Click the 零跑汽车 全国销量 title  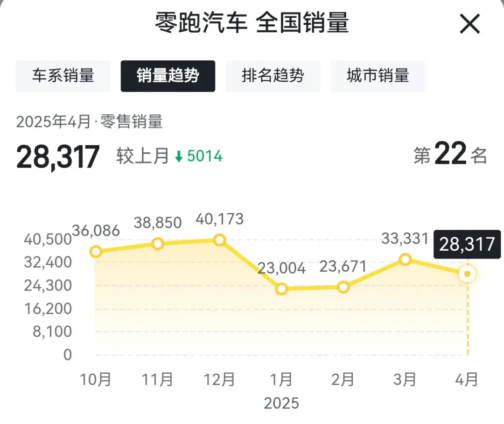[x=252, y=23]
